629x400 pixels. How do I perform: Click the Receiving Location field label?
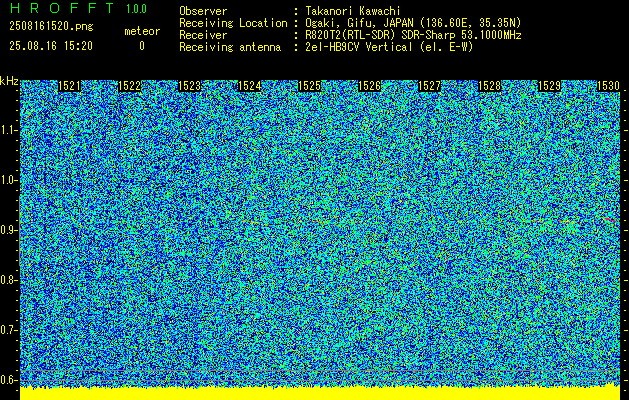click(233, 23)
